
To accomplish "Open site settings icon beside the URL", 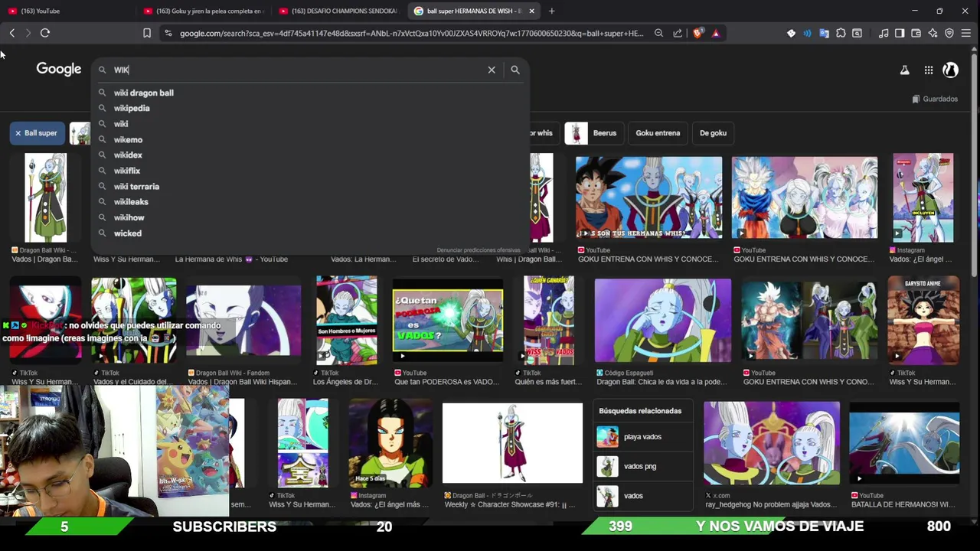I will coord(168,33).
